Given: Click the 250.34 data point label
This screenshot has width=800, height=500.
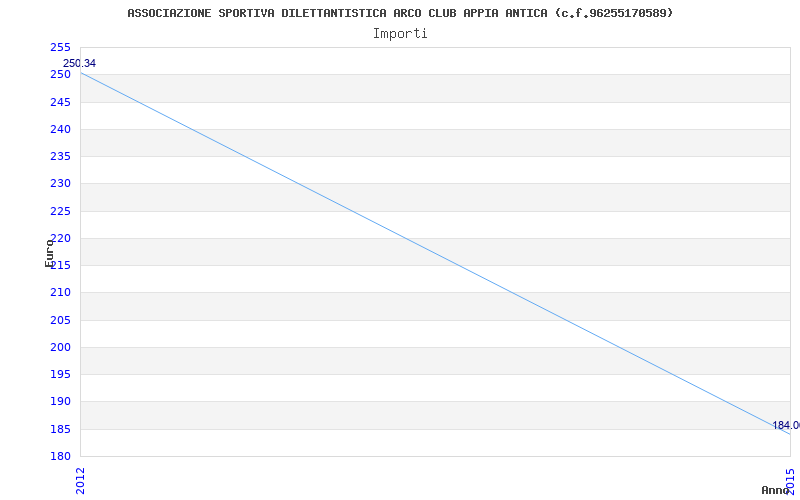Looking at the screenshot, I should [79, 63].
